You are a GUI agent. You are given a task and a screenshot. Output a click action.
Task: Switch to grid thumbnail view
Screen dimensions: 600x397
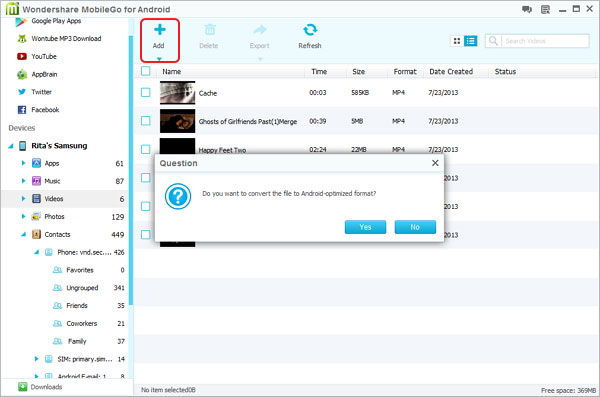click(x=457, y=41)
